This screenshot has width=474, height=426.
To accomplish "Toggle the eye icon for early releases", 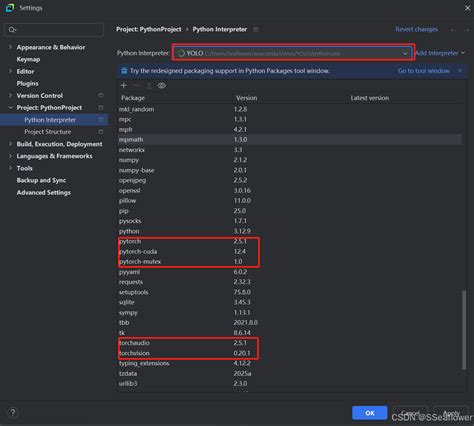I will point(162,86).
